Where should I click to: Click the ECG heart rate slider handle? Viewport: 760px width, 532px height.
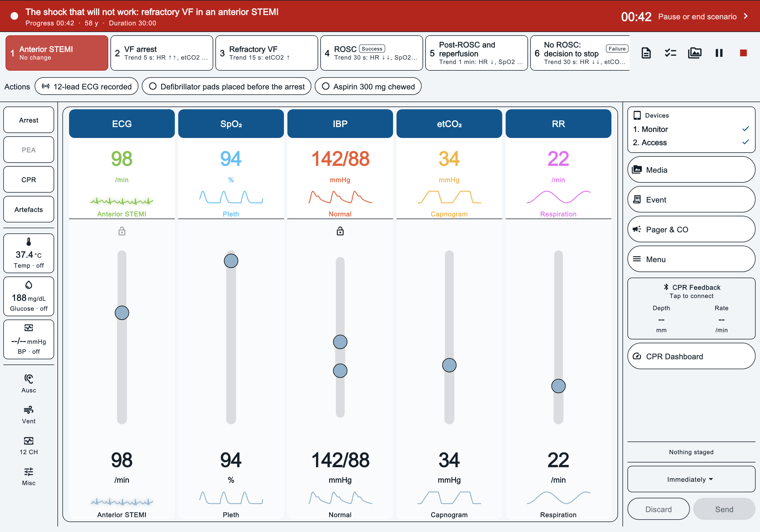(x=122, y=313)
